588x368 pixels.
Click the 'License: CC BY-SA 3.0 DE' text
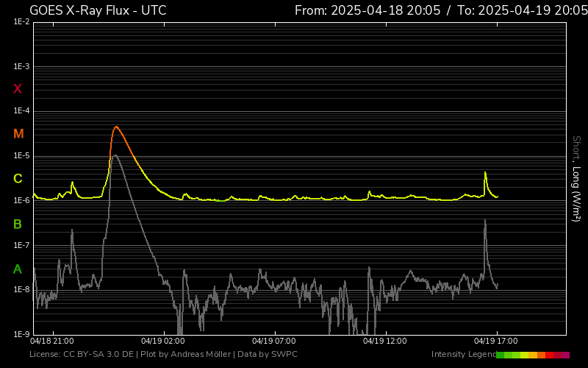(x=82, y=354)
